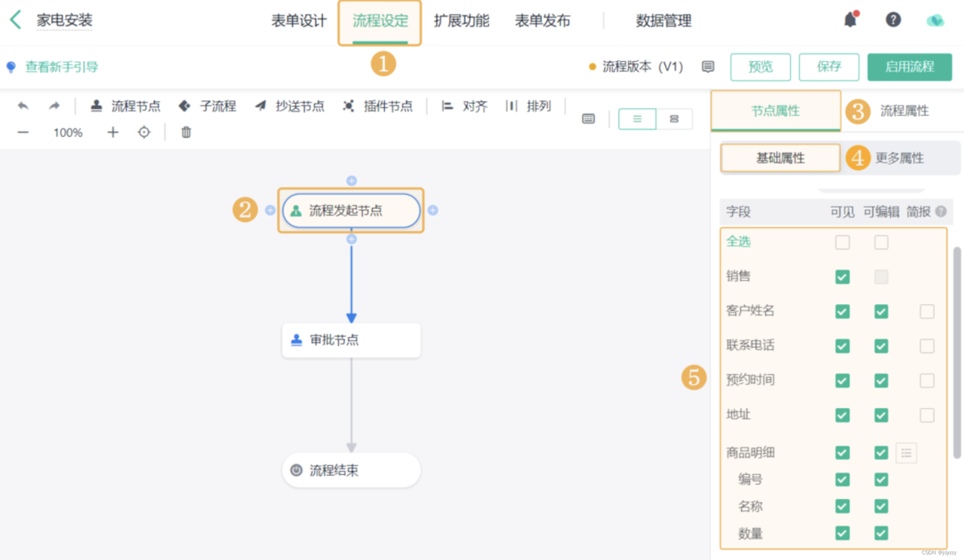The height and width of the screenshot is (560, 964).
Task: Select the 流程发起节点 node
Action: coord(351,211)
